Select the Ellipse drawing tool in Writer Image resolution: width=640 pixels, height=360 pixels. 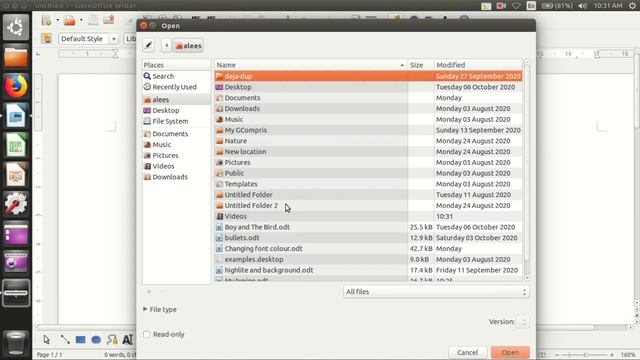click(96, 340)
